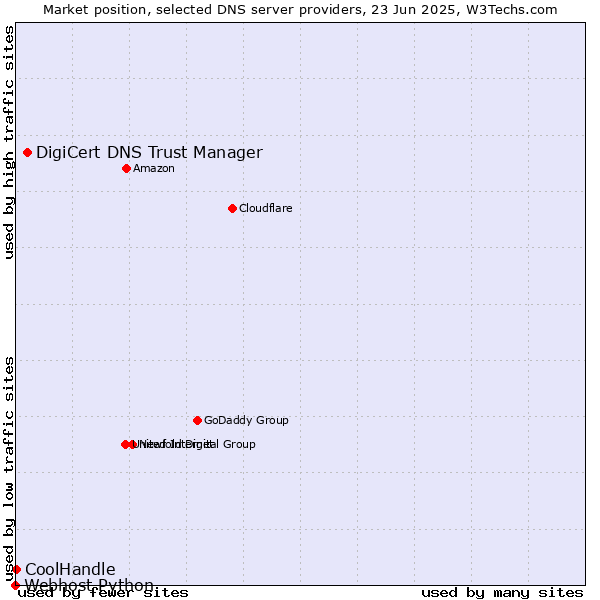Screen dimensions: 600x600
Task: Click the GoDaddy Group data point
Action: 197,421
